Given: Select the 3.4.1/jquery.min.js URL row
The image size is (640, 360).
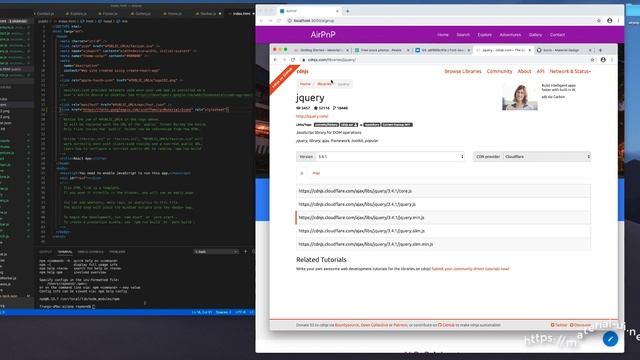Looking at the screenshot, I should [x=443, y=218].
